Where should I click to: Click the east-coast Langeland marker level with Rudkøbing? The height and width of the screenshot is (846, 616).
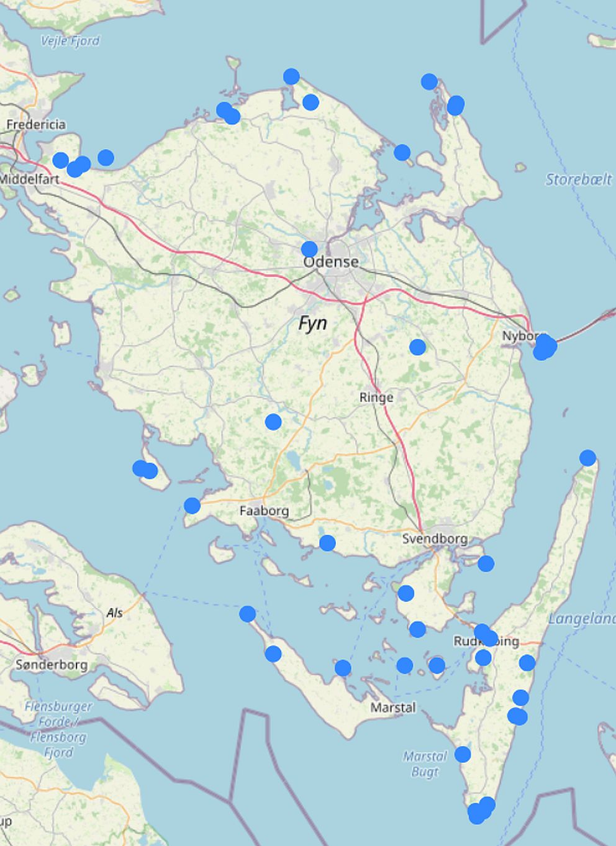527,663
